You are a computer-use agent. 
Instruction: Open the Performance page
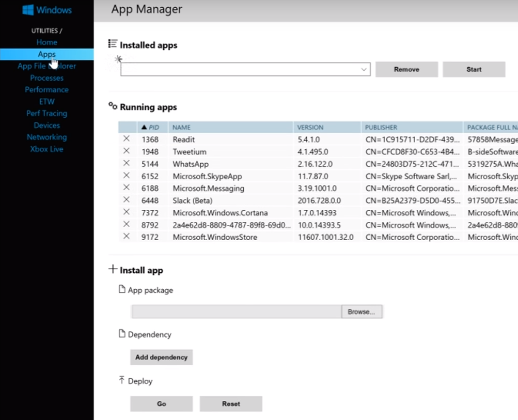[46, 89]
